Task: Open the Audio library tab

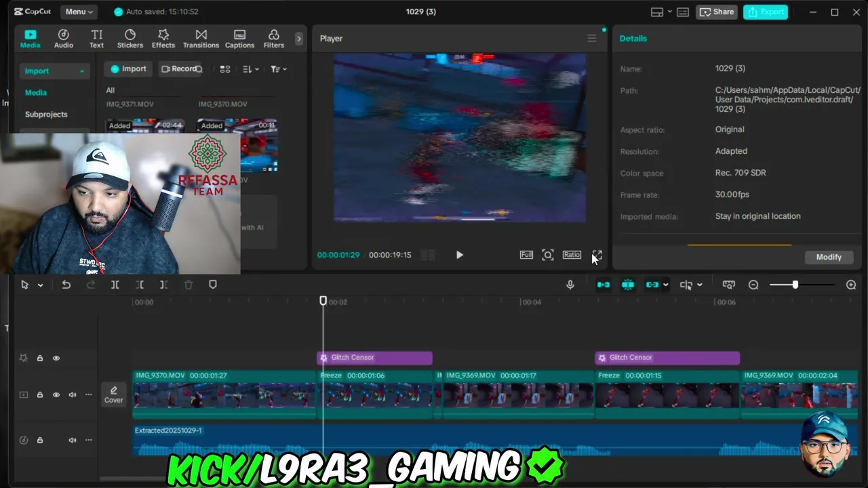Action: [x=64, y=39]
